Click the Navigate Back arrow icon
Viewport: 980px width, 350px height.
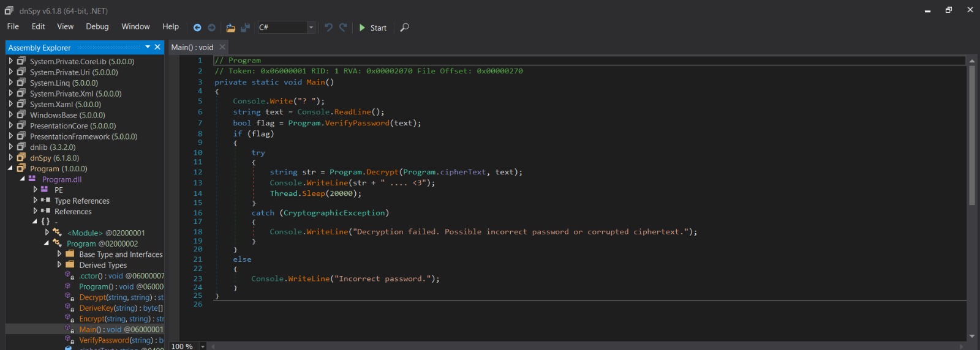[197, 28]
